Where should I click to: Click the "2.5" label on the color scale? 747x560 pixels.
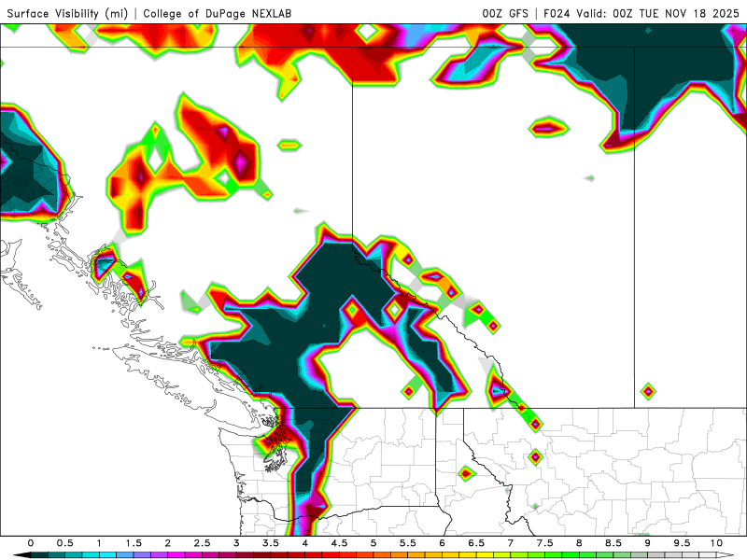(x=202, y=543)
